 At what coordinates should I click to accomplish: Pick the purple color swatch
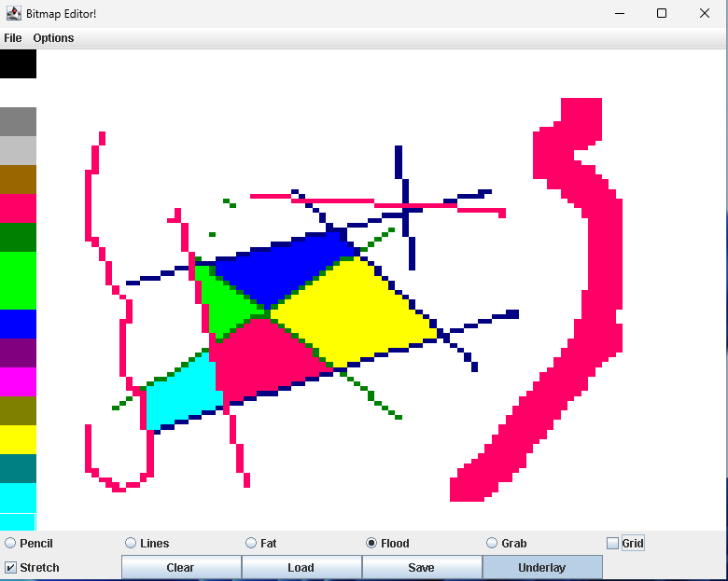tap(18, 353)
